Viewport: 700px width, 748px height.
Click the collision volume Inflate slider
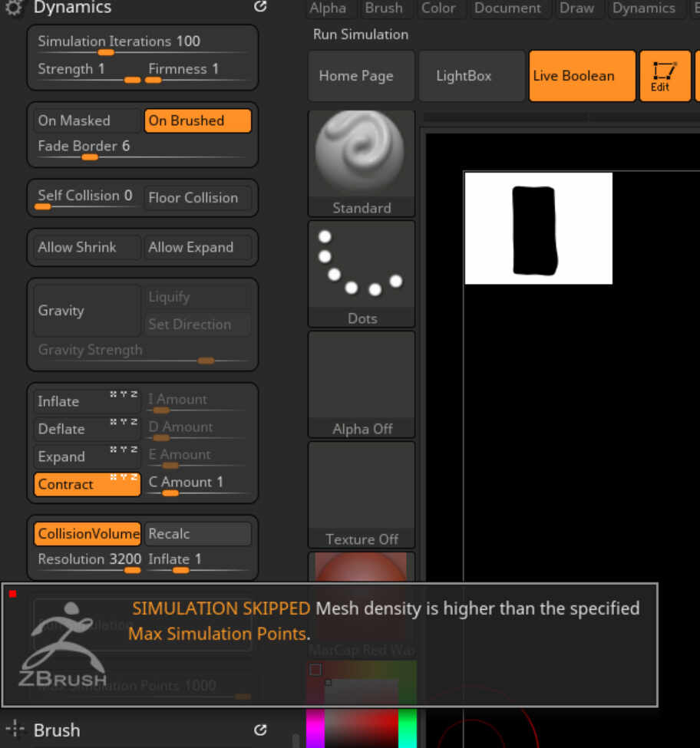[x=198, y=562]
